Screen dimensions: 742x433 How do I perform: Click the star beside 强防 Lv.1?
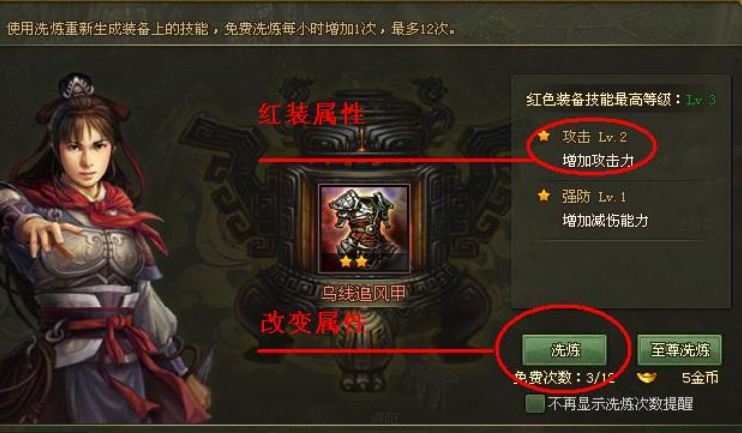[x=544, y=196]
